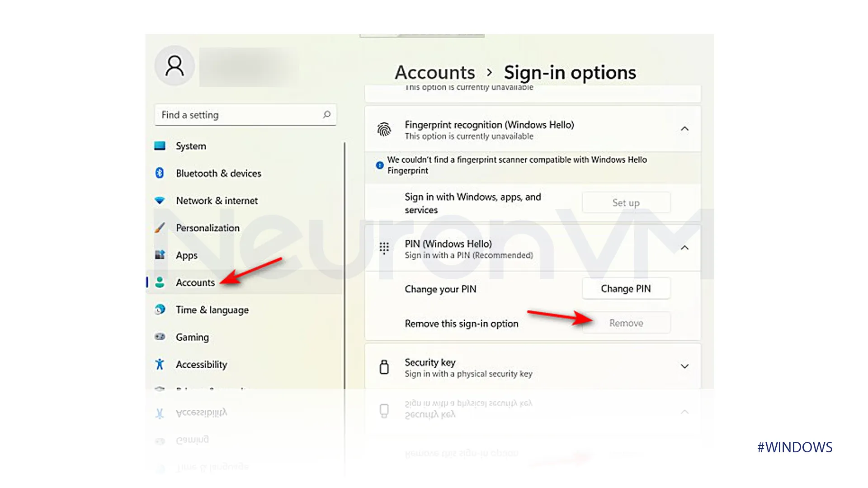Click the Personalization sidebar icon
Screen dimensions: 868x488
[159, 228]
